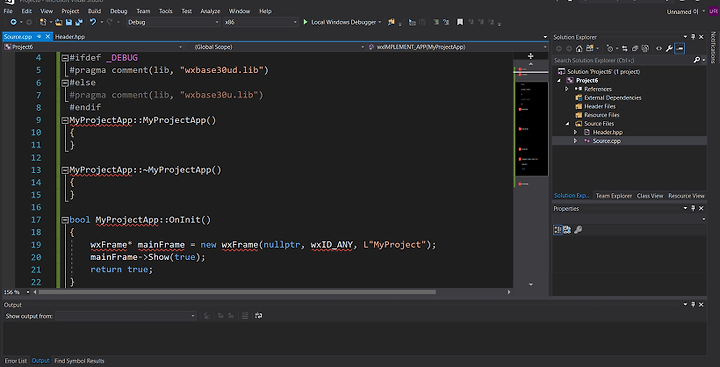Image resolution: width=720 pixels, height=367 pixels.
Task: Select External Dependencies in Solution Explorer
Action: [x=613, y=98]
